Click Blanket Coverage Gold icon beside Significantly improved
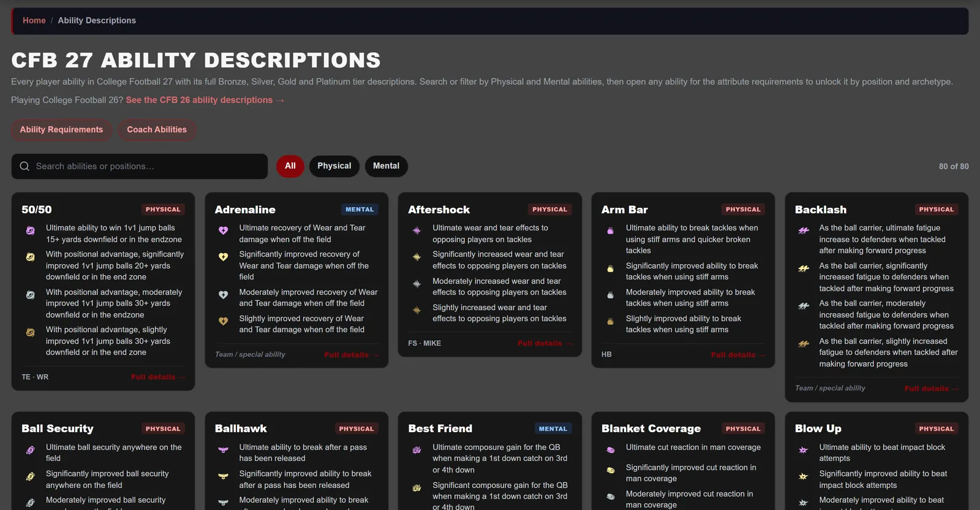 [610, 470]
